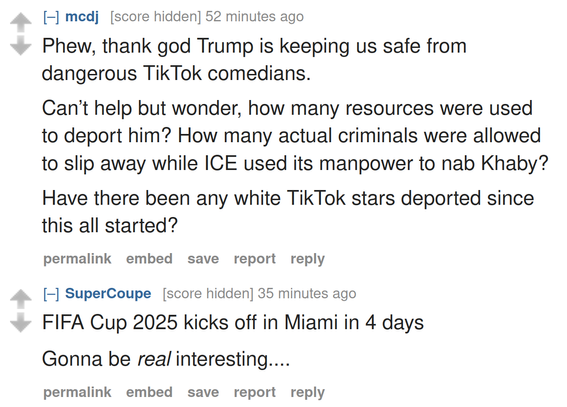
Task: Click the '35 minutes ago' timestamp
Action: point(307,294)
